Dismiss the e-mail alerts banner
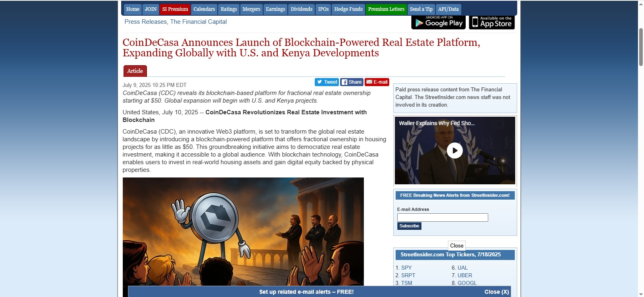The height and width of the screenshot is (297, 644). tap(496, 292)
